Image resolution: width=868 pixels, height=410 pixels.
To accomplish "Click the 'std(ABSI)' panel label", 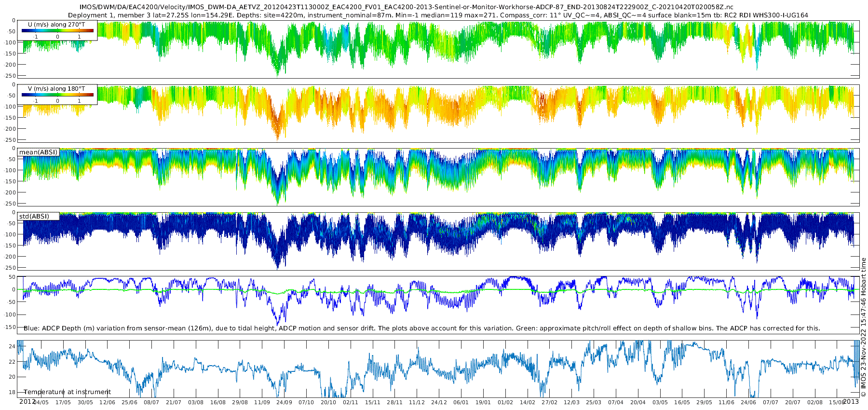I will click(34, 216).
